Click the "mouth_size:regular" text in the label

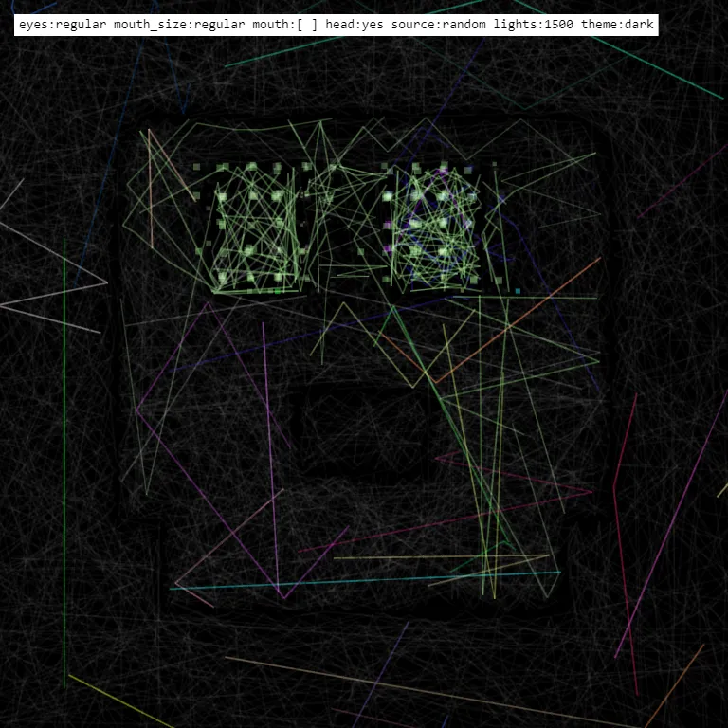click(x=179, y=25)
